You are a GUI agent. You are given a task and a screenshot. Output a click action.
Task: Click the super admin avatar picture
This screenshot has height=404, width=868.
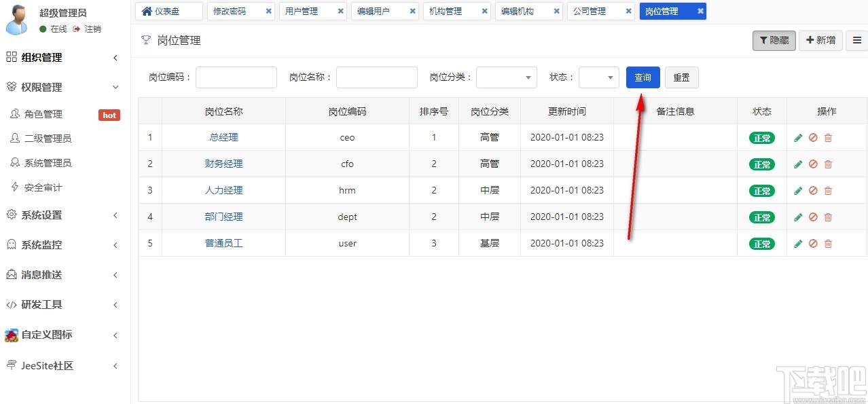point(17,20)
